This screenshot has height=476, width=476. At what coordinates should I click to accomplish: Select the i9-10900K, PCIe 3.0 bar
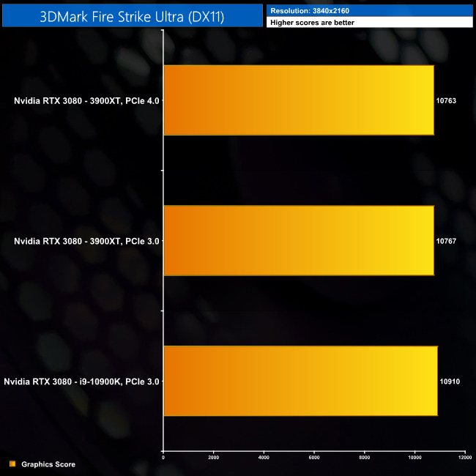click(x=300, y=381)
